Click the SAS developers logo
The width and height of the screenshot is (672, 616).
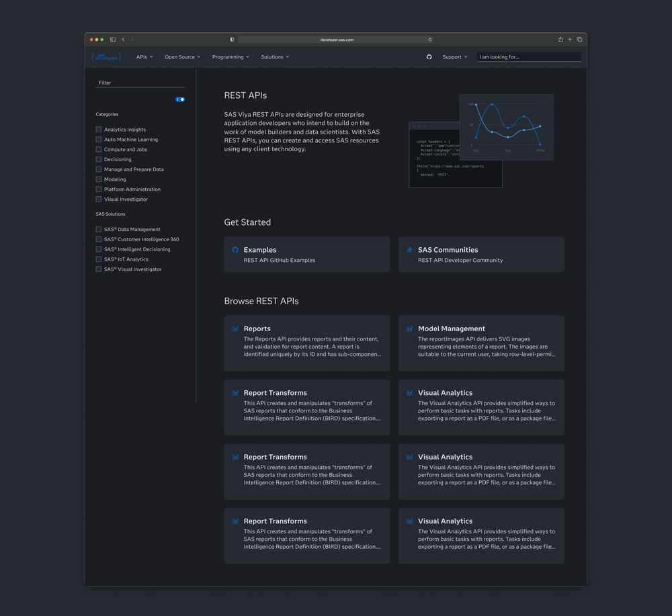[x=106, y=57]
